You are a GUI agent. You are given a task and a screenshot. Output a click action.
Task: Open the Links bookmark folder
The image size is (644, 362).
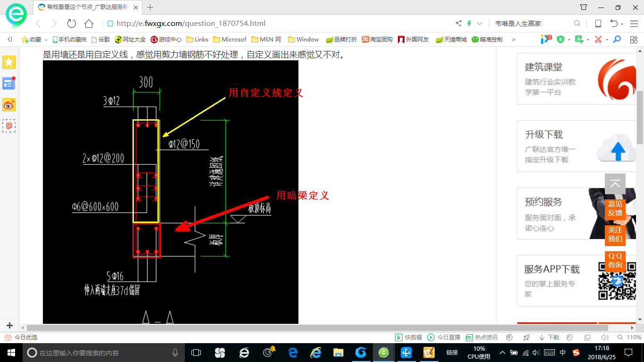pos(198,40)
